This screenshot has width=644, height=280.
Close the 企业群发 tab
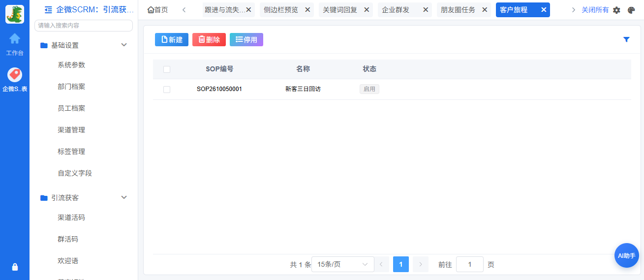(426, 10)
